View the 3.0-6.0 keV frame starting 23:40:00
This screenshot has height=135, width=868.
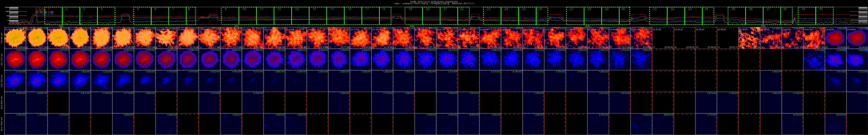coord(793,38)
